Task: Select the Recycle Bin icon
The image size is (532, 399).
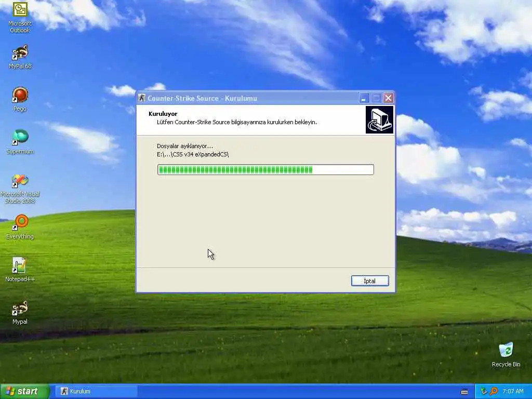Action: click(x=506, y=355)
